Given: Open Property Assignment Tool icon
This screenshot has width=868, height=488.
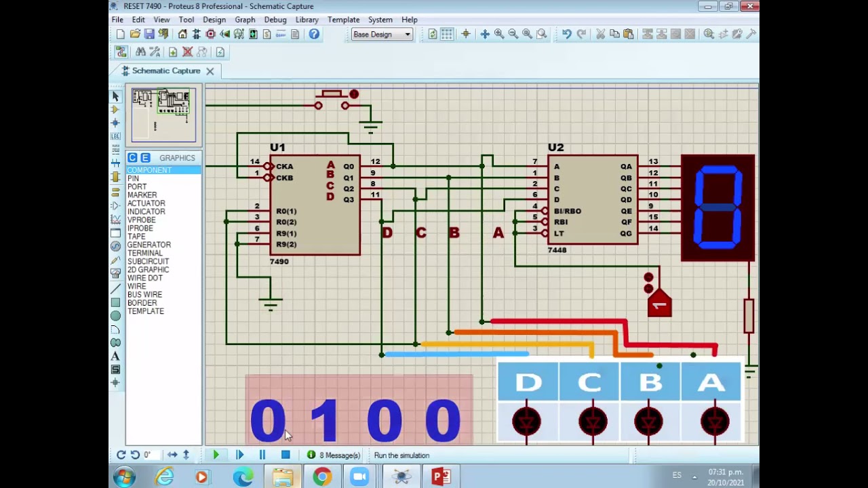Looking at the screenshot, I should coord(155,52).
